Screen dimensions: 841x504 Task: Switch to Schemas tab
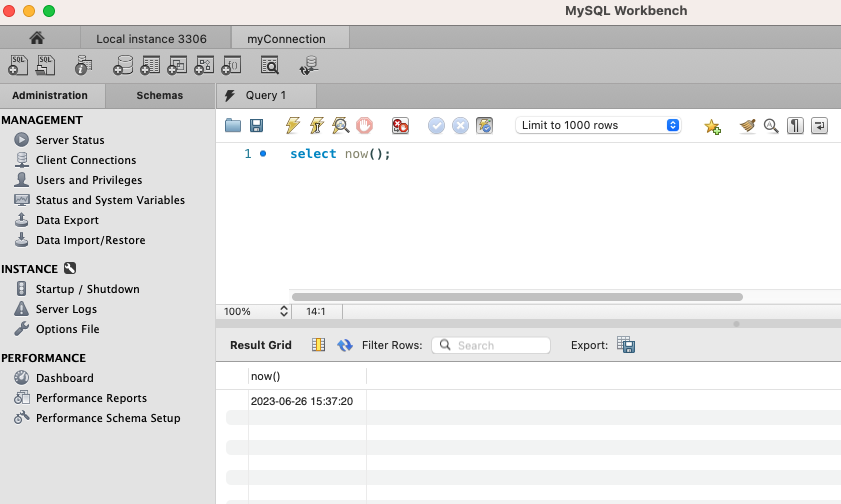[x=160, y=95]
